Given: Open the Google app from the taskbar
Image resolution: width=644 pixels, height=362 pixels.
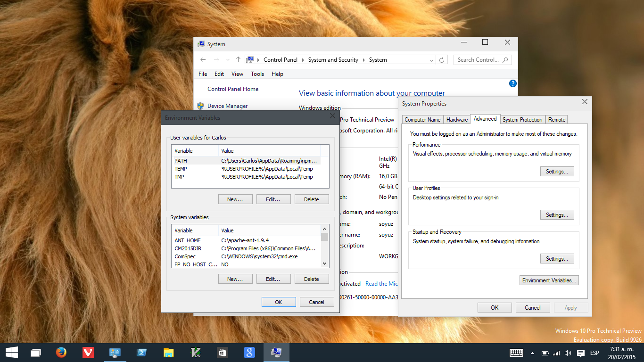Looking at the screenshot, I should click(x=249, y=352).
